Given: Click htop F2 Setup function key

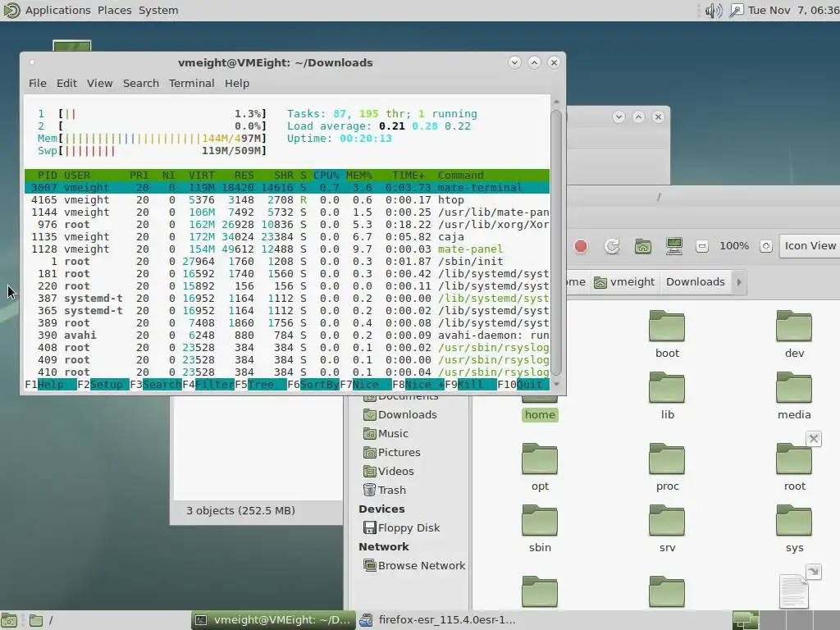Looking at the screenshot, I should [x=103, y=385].
